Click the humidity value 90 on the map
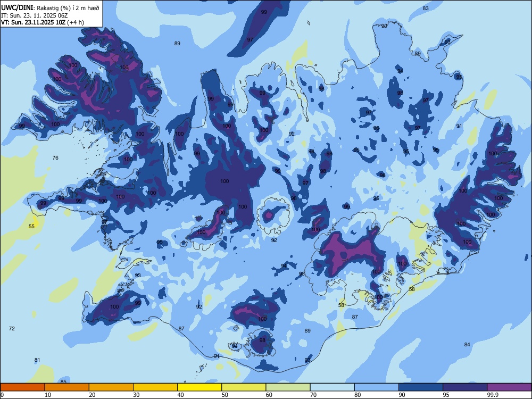532x399 pixels. click(384, 26)
